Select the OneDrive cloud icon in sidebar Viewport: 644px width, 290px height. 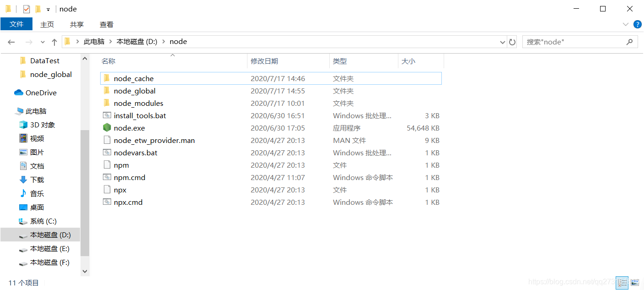pyautogui.click(x=19, y=93)
